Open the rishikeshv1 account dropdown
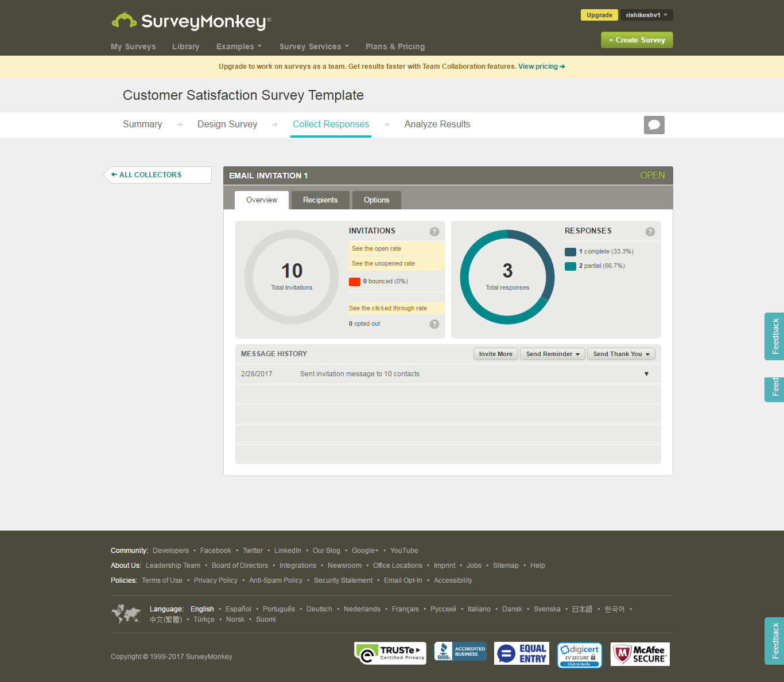Viewport: 784px width, 682px height. [x=647, y=15]
